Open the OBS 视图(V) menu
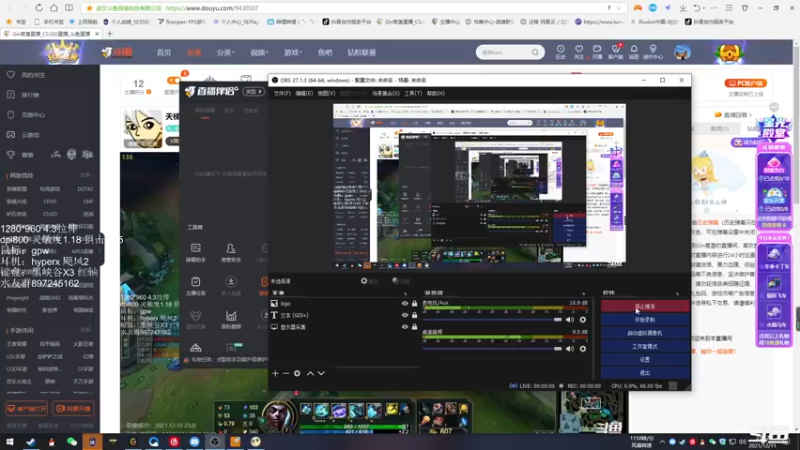This screenshot has height=450, width=800. coord(326,93)
